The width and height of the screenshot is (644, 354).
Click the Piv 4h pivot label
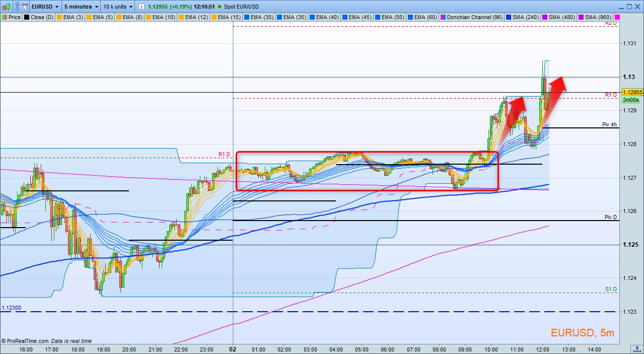pos(609,124)
